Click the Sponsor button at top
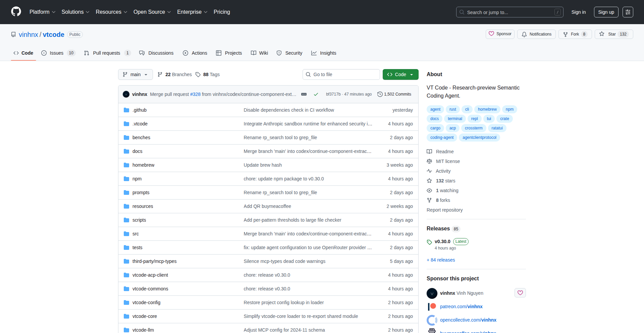The width and height of the screenshot is (644, 333). pyautogui.click(x=500, y=34)
